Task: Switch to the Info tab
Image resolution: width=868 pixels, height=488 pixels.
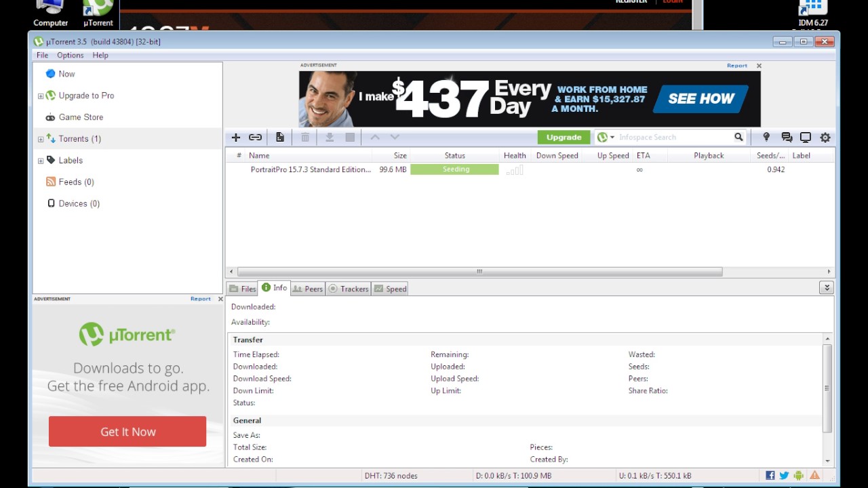Action: 274,288
